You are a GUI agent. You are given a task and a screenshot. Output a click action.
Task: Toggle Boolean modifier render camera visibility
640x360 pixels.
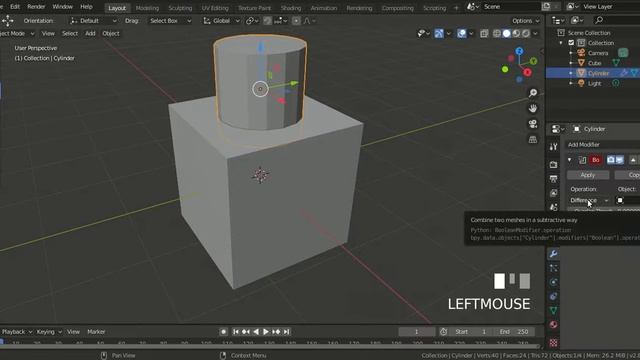coord(611,160)
